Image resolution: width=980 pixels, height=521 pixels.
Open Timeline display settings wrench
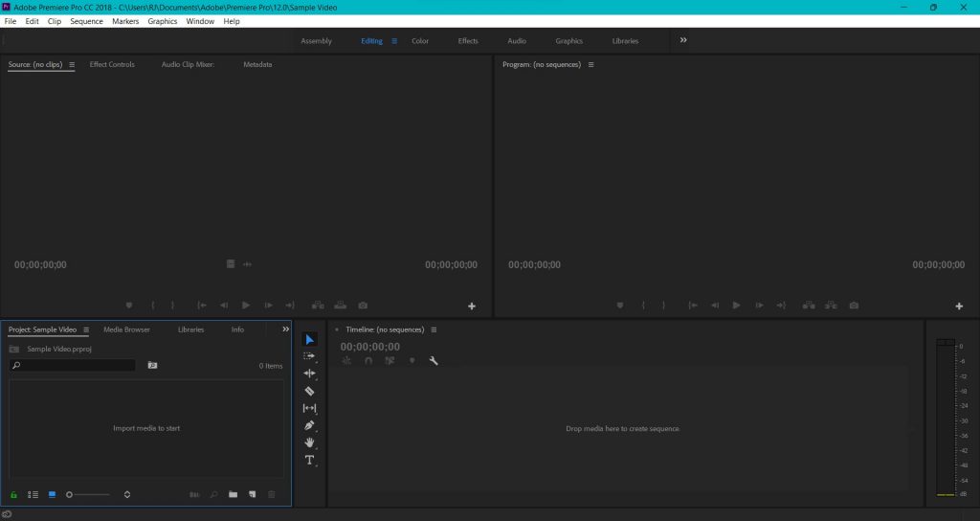coord(434,361)
